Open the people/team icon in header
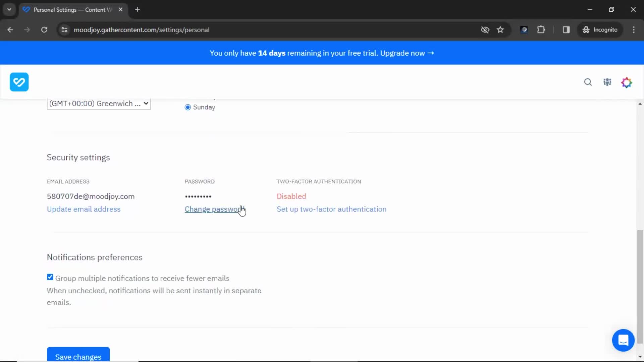This screenshot has height=362, width=644. click(607, 82)
